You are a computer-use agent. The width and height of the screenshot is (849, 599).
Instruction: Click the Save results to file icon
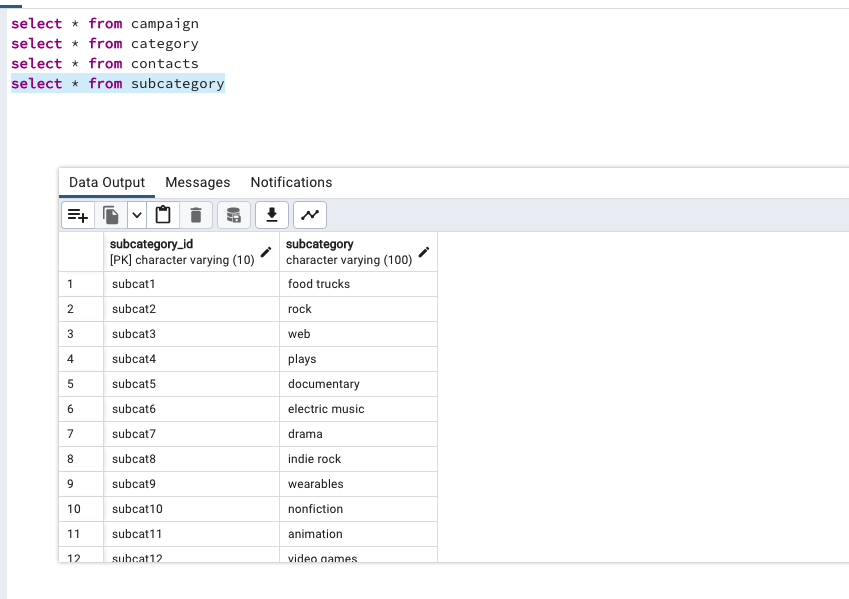pyautogui.click(x=271, y=214)
